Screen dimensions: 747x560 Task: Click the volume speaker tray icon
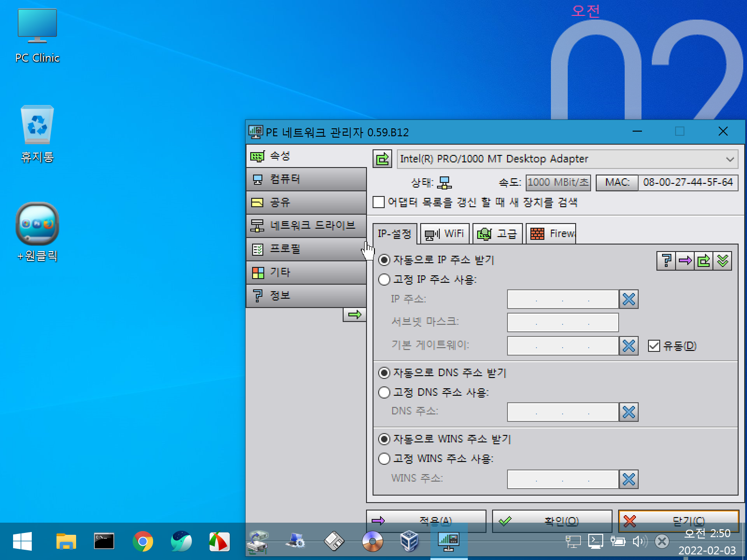coord(640,541)
